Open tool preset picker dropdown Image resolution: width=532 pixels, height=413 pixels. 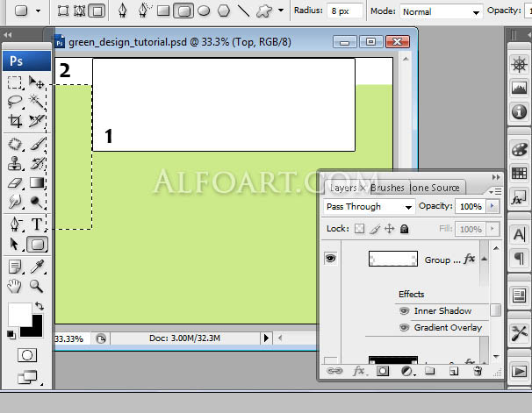click(38, 11)
